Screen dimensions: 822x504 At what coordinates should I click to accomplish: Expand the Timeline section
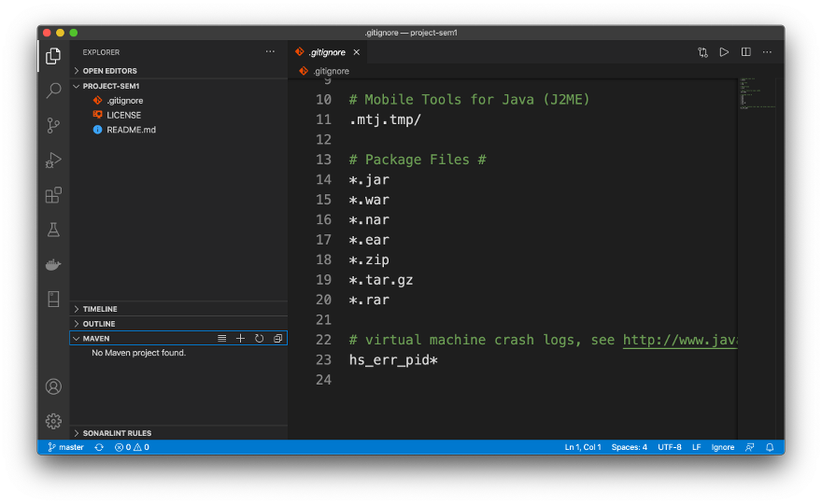178,309
